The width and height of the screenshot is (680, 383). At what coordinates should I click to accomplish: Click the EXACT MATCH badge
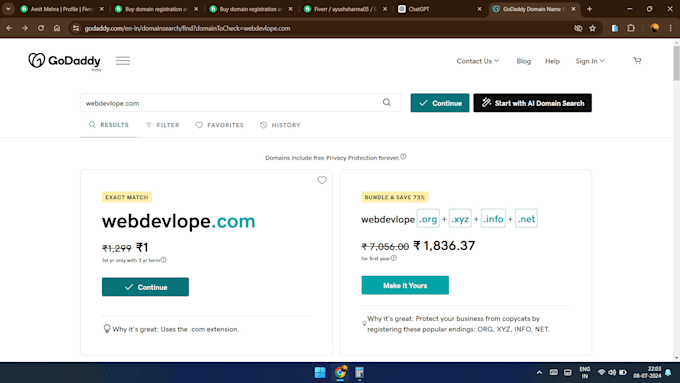(127, 197)
